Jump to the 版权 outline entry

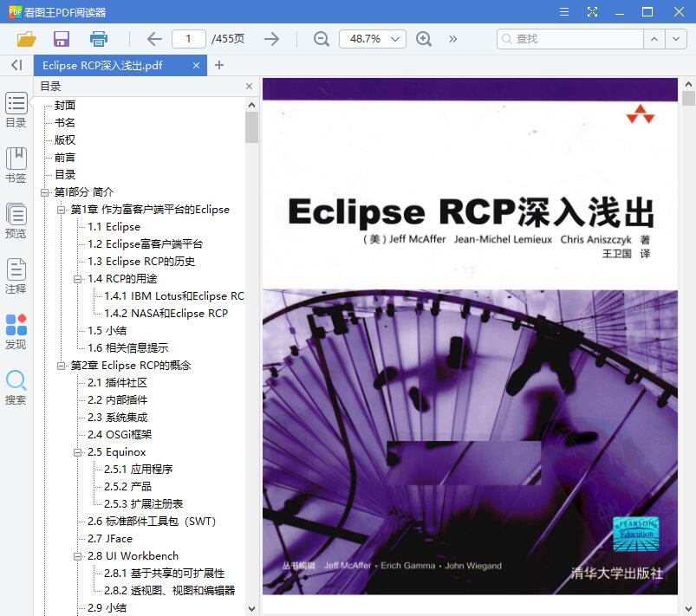click(65, 139)
